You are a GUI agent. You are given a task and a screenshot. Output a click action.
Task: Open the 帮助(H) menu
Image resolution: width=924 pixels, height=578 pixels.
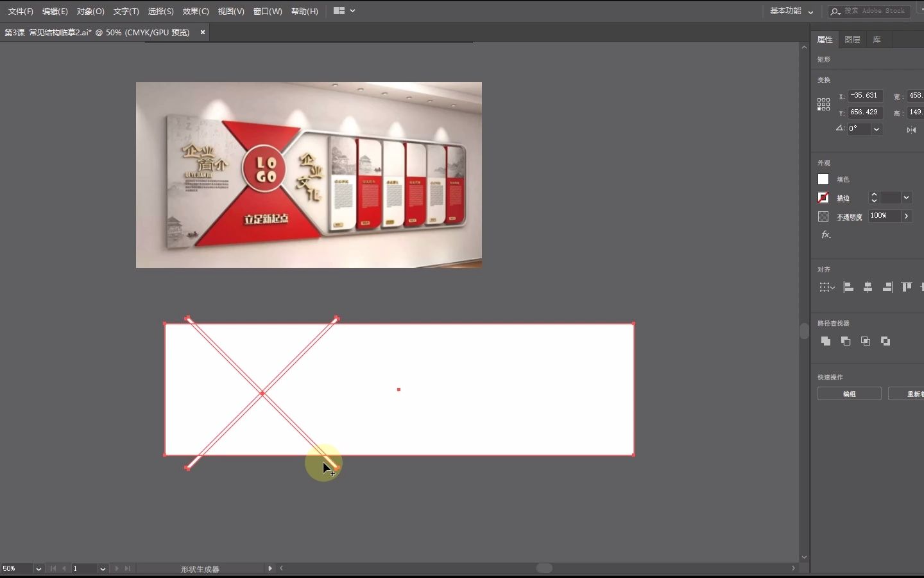(305, 11)
